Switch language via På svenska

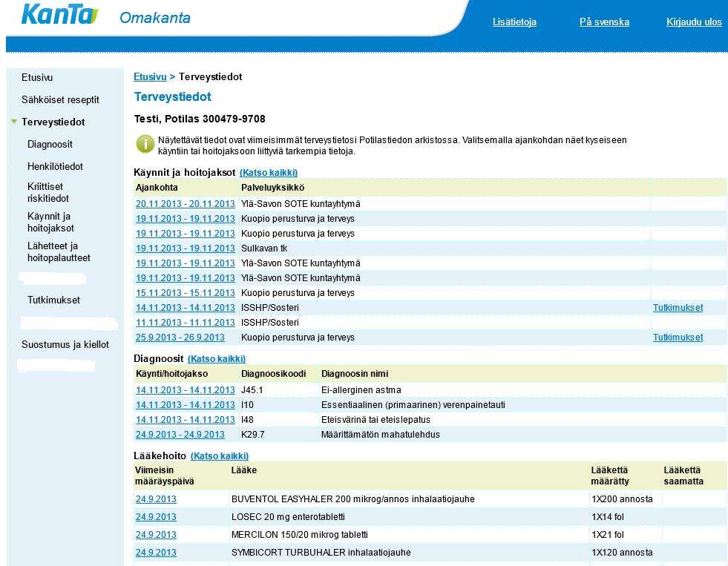pyautogui.click(x=605, y=22)
